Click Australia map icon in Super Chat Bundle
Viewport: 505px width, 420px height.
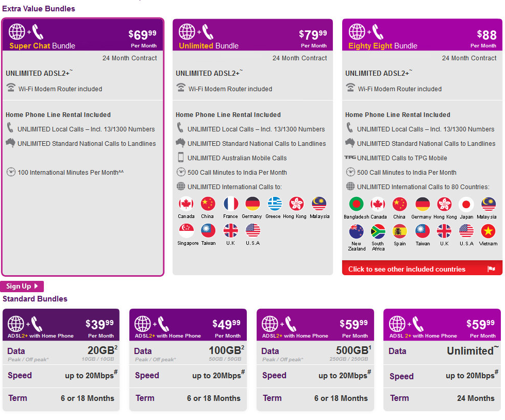11,143
